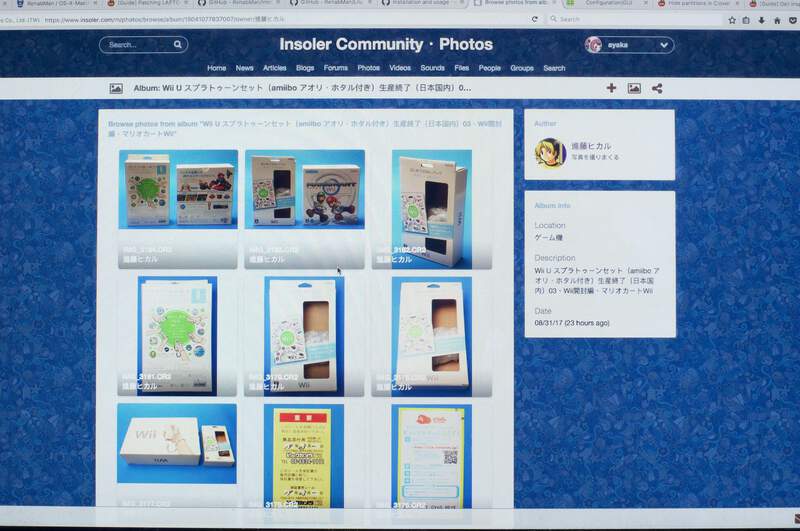Click browser reload icon in the address bar
This screenshot has width=800, height=531.
pos(534,19)
